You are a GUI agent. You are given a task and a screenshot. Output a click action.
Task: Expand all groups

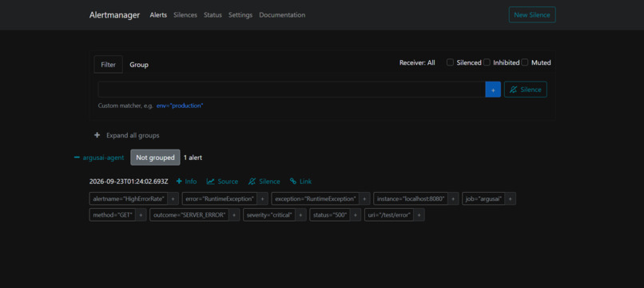tap(126, 135)
